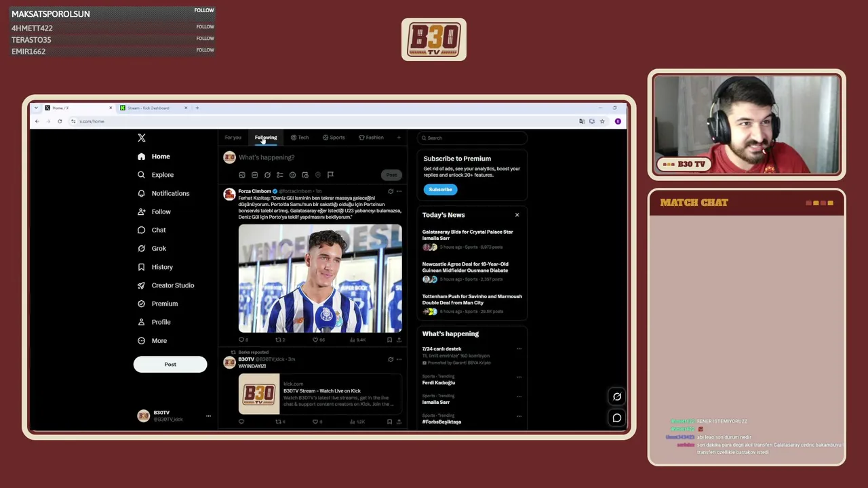Go back in the browser
Viewport: 868px width, 488px height.
[37, 121]
